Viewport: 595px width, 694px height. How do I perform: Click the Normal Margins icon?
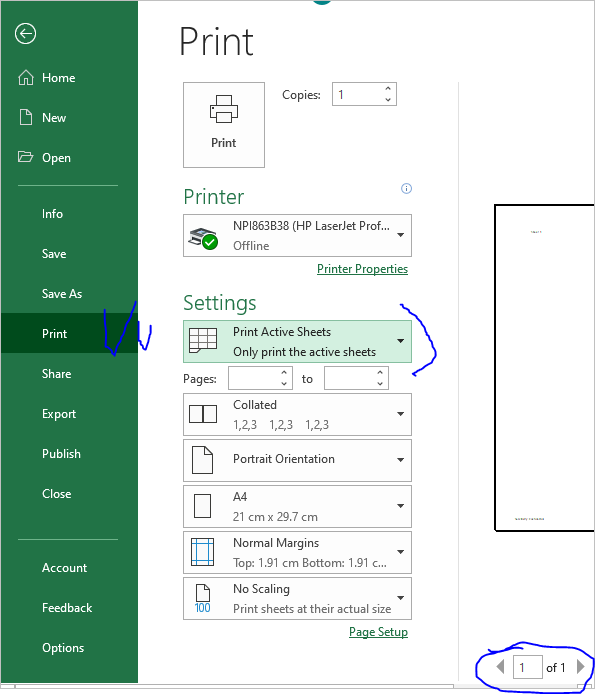[202, 552]
